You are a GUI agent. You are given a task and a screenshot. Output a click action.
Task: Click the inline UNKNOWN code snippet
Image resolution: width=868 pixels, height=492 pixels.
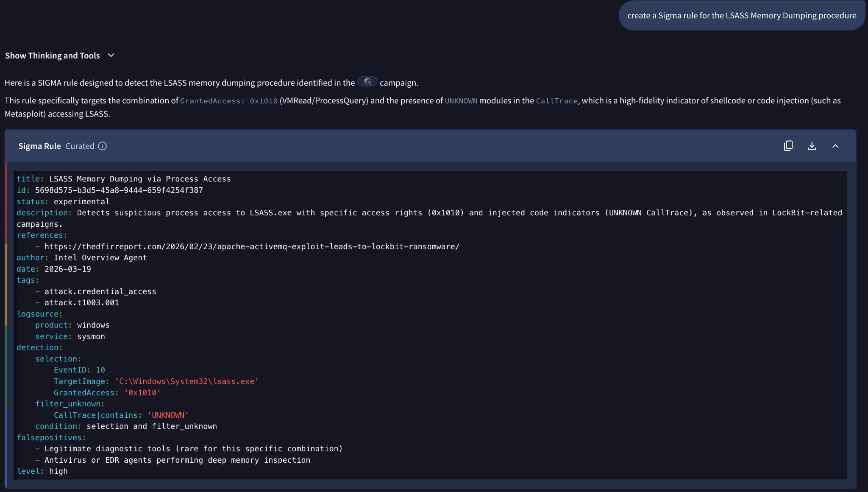point(461,101)
